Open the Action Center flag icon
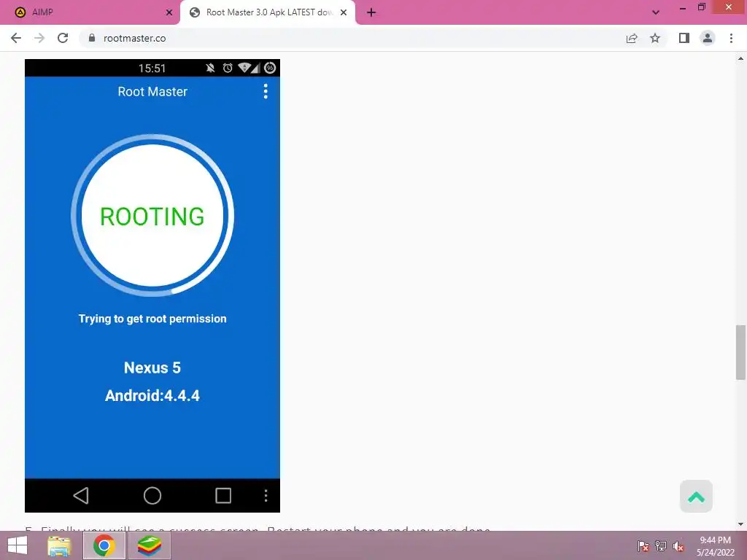Image resolution: width=747 pixels, height=560 pixels. point(643,546)
